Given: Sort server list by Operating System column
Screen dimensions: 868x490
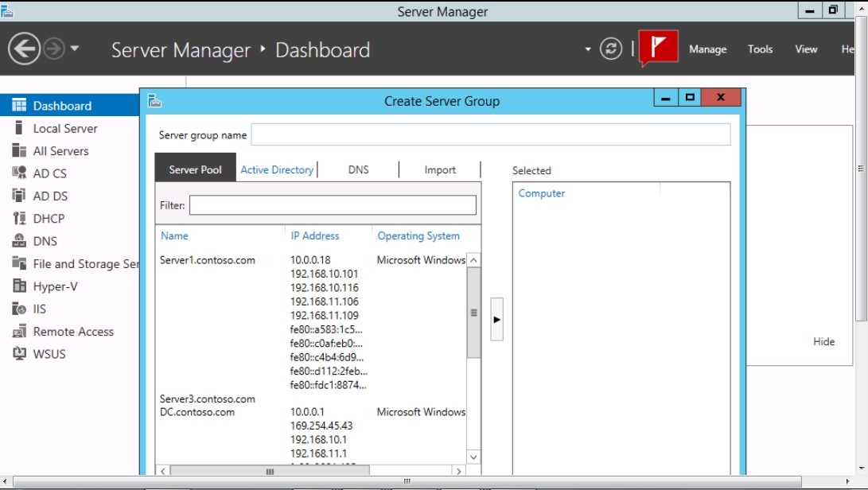Looking at the screenshot, I should pos(418,236).
